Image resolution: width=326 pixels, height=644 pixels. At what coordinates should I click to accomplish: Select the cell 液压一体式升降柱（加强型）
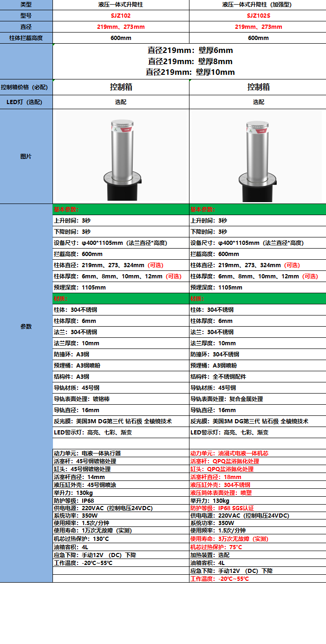258,5
